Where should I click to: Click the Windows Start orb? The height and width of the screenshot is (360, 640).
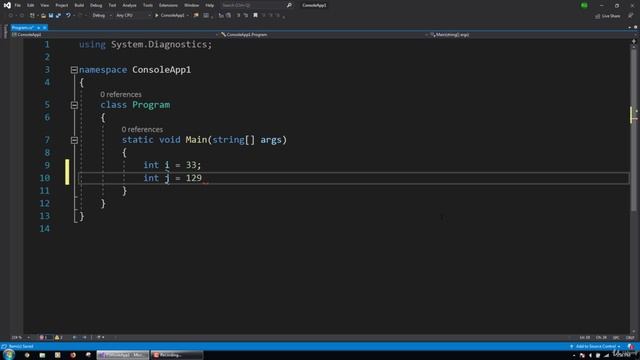coord(9,355)
